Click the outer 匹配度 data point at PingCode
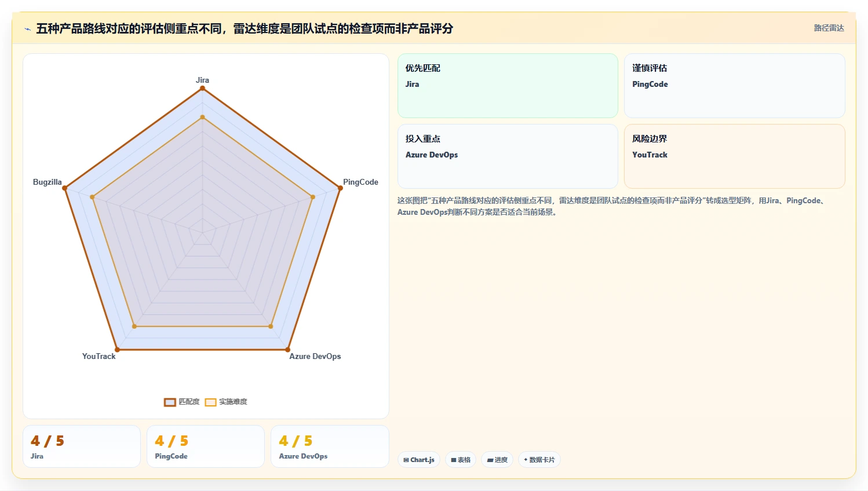 [x=340, y=188]
